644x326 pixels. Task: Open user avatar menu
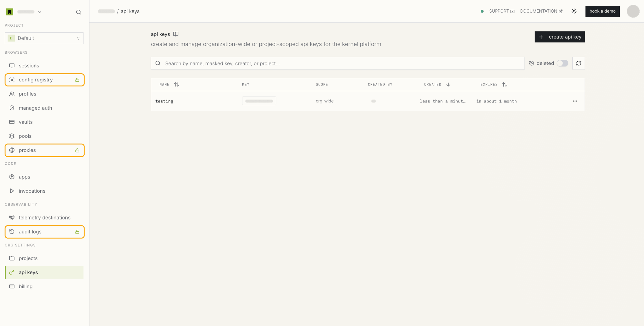633,11
